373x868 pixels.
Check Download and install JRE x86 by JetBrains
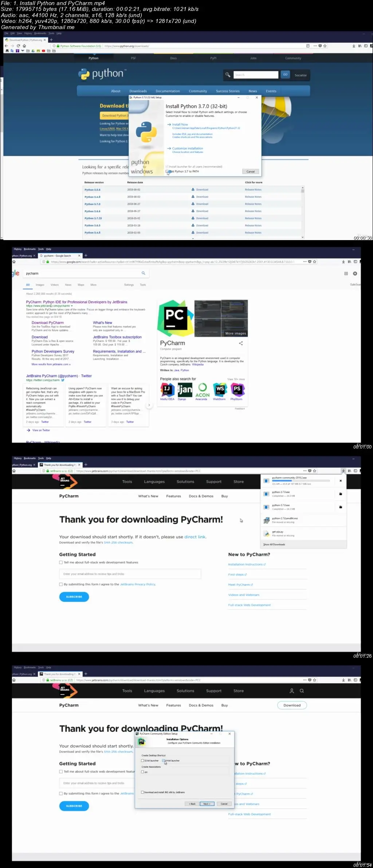[x=142, y=792]
